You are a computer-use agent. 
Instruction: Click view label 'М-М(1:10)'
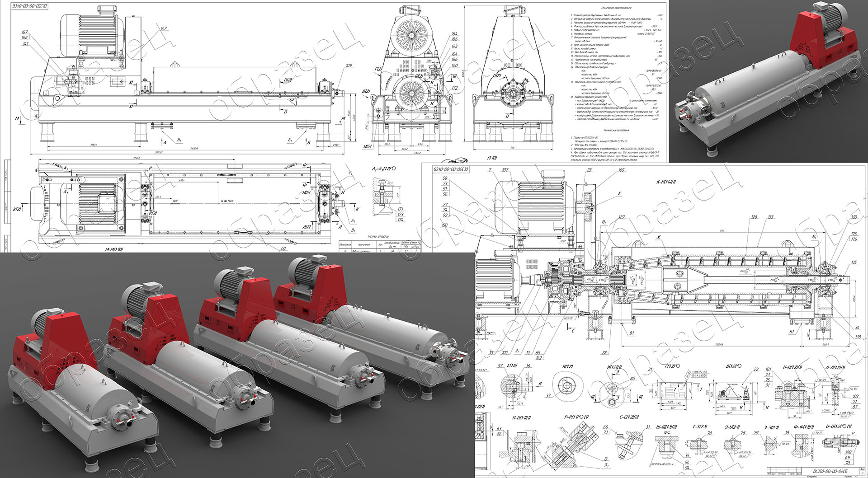click(114, 249)
